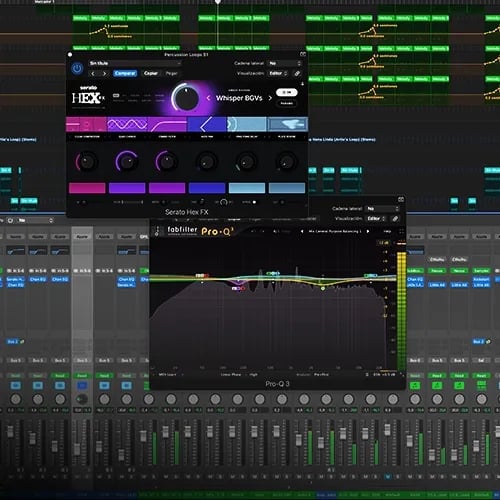
Task: Select next preset chevron beside Whisper BGVs
Action: 270,98
